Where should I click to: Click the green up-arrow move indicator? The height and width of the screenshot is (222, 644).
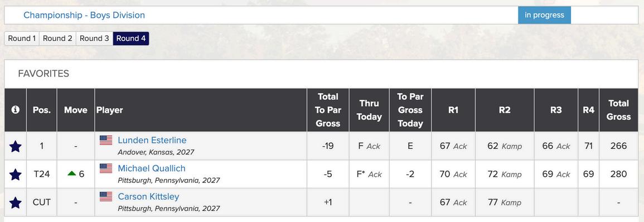click(72, 174)
